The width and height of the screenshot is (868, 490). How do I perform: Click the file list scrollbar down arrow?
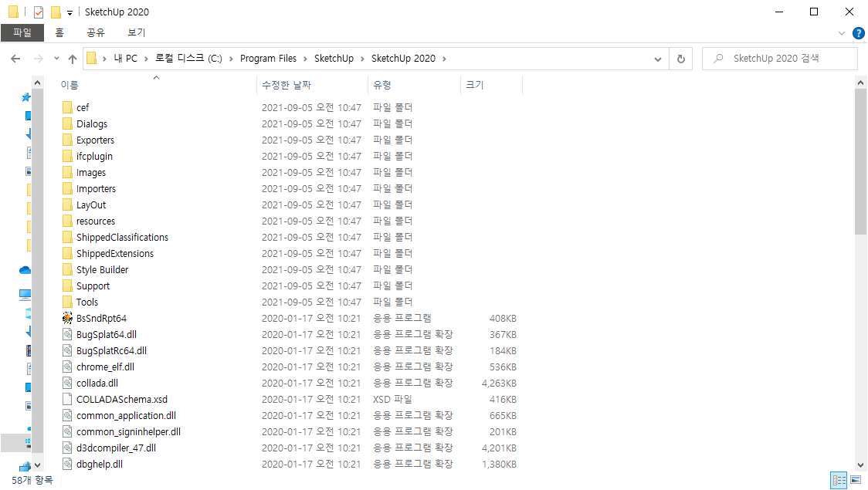pos(860,465)
